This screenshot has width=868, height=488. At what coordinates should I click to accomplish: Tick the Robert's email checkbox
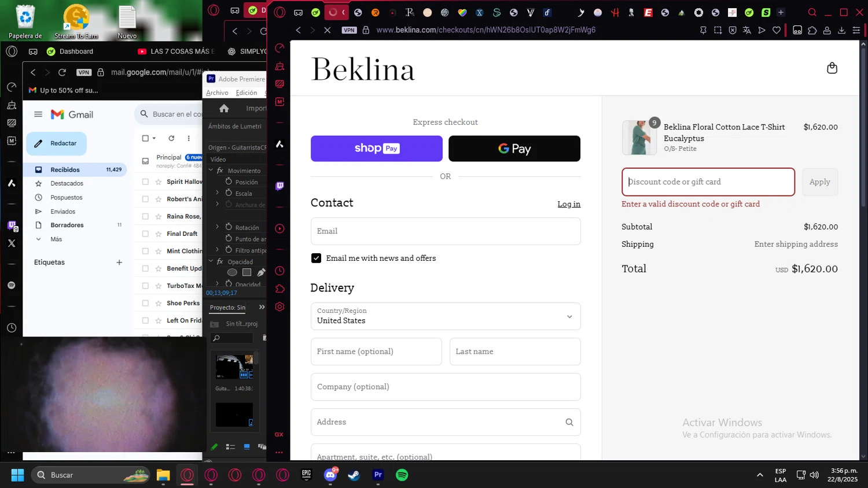coord(145,199)
